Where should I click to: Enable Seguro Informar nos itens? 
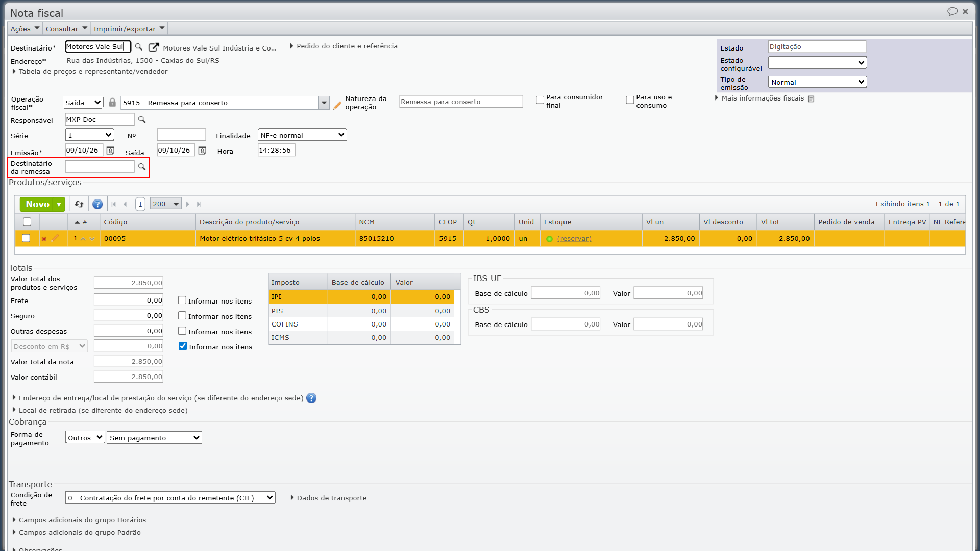coord(182,316)
